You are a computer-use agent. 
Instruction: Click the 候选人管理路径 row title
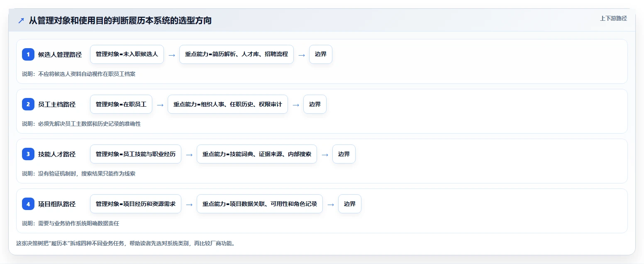point(60,54)
